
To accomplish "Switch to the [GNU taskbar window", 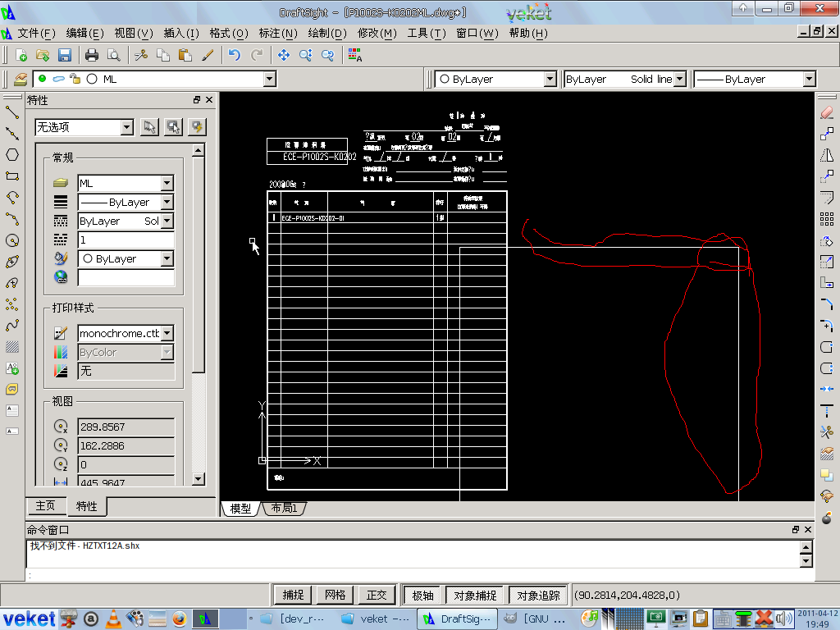I will (535, 619).
